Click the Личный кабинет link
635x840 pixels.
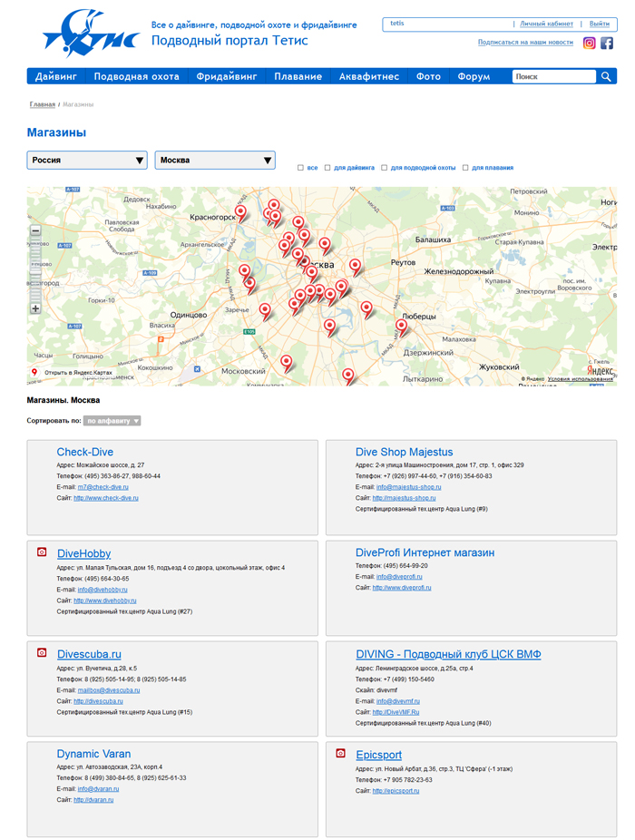pos(547,24)
